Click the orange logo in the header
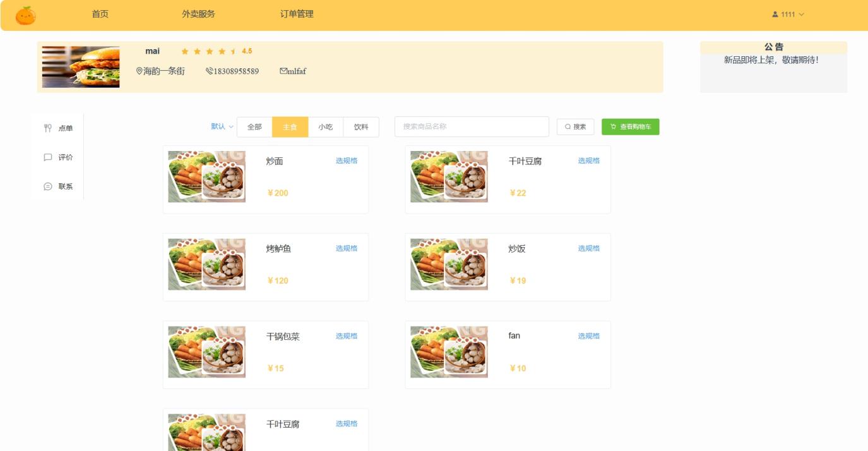Viewport: 868px width, 451px height. (x=26, y=15)
